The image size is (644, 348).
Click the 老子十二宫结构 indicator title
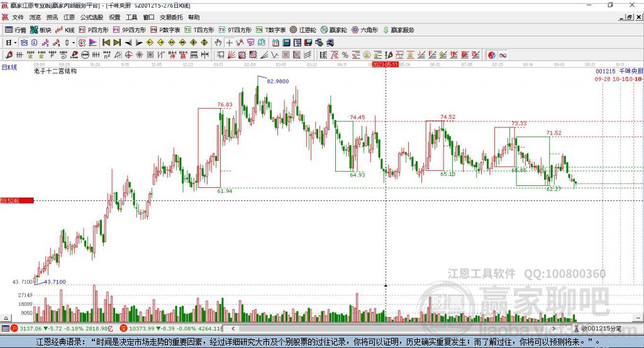tap(55, 71)
